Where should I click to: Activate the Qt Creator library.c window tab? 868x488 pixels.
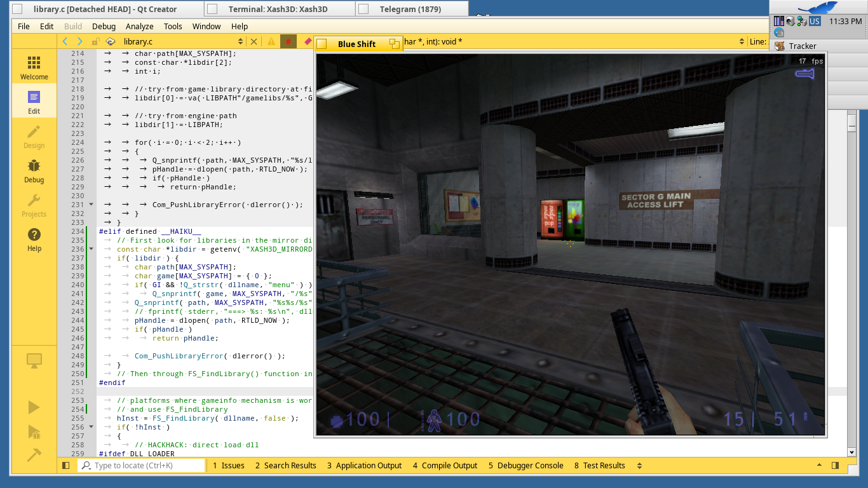(x=107, y=9)
